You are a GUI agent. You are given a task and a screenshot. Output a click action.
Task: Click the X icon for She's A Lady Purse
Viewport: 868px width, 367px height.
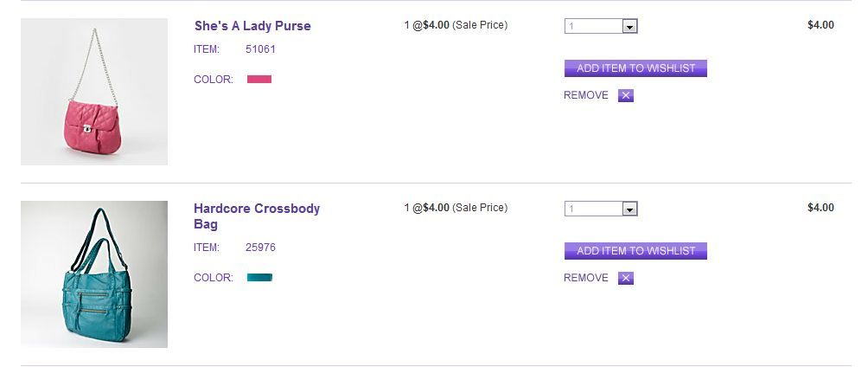(x=626, y=95)
